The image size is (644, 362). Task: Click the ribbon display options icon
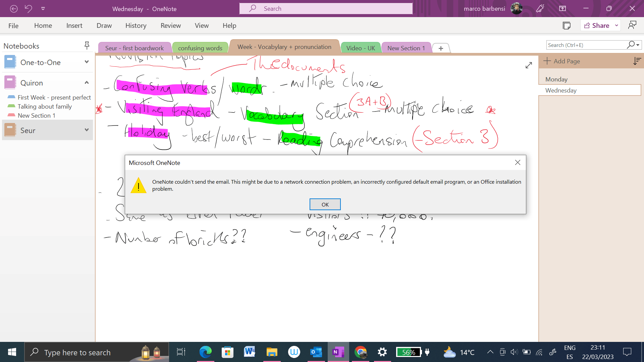pos(562,8)
